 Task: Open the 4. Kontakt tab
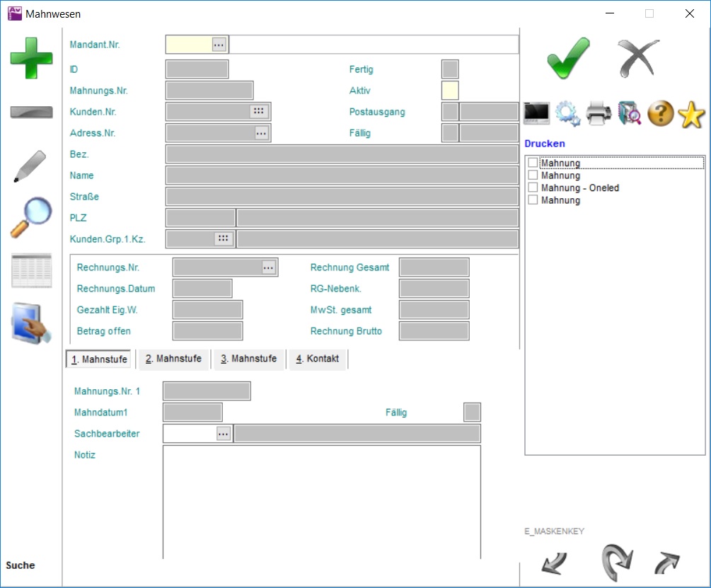point(318,359)
